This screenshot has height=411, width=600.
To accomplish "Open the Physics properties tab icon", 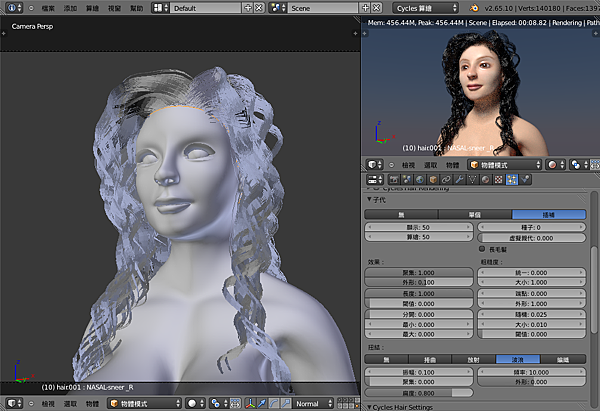I will click(525, 179).
